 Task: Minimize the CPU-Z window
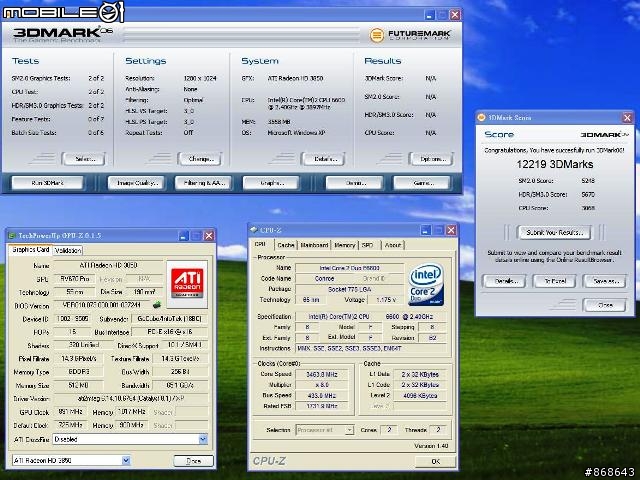pyautogui.click(x=426, y=230)
